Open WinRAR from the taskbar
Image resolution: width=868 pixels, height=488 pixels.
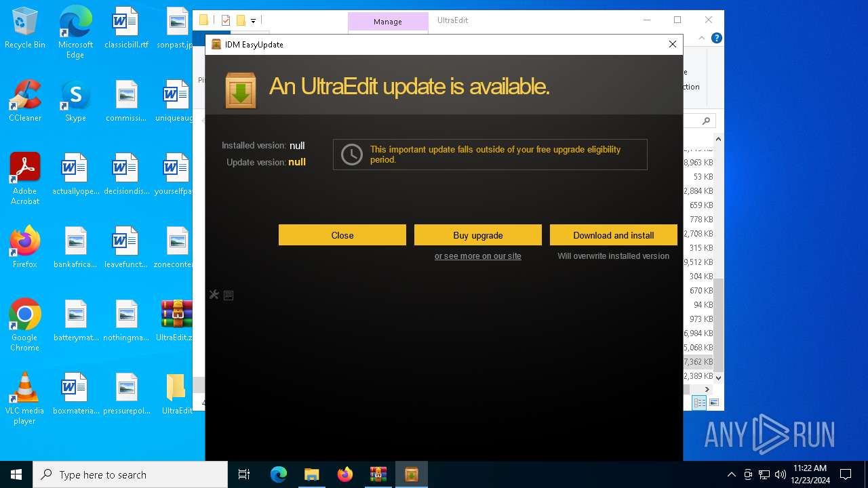click(378, 474)
